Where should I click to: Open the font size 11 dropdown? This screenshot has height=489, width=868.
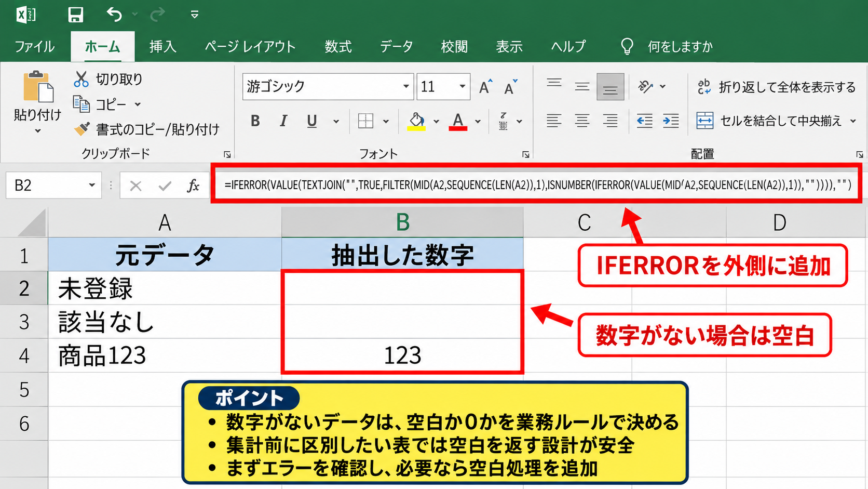point(462,86)
